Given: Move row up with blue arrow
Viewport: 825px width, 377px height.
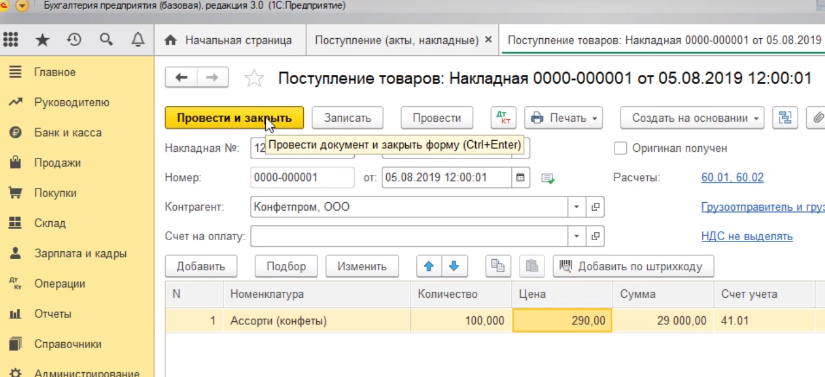Looking at the screenshot, I should 429,267.
